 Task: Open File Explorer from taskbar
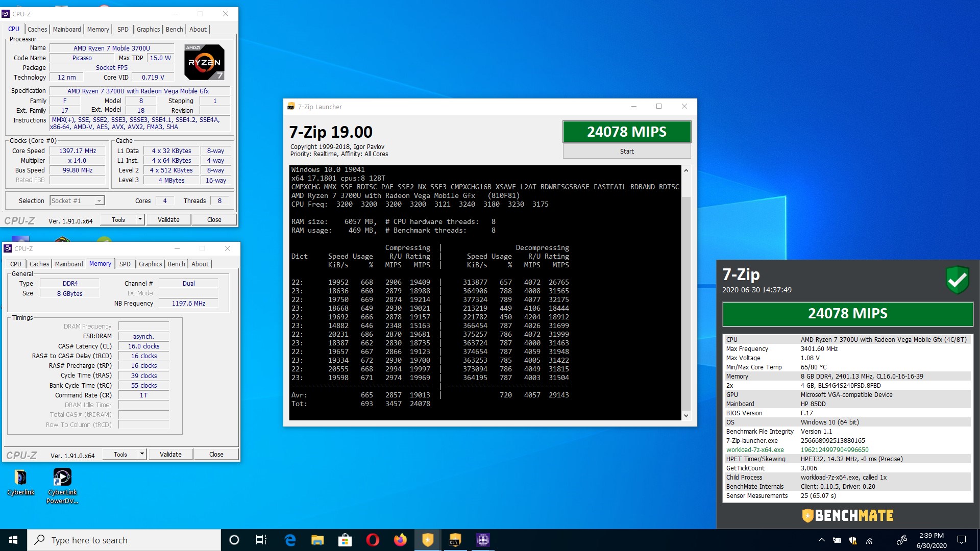click(317, 540)
